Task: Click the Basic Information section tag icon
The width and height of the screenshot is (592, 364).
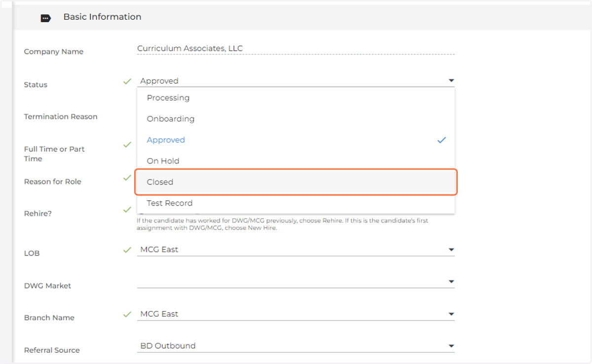Action: [45, 18]
